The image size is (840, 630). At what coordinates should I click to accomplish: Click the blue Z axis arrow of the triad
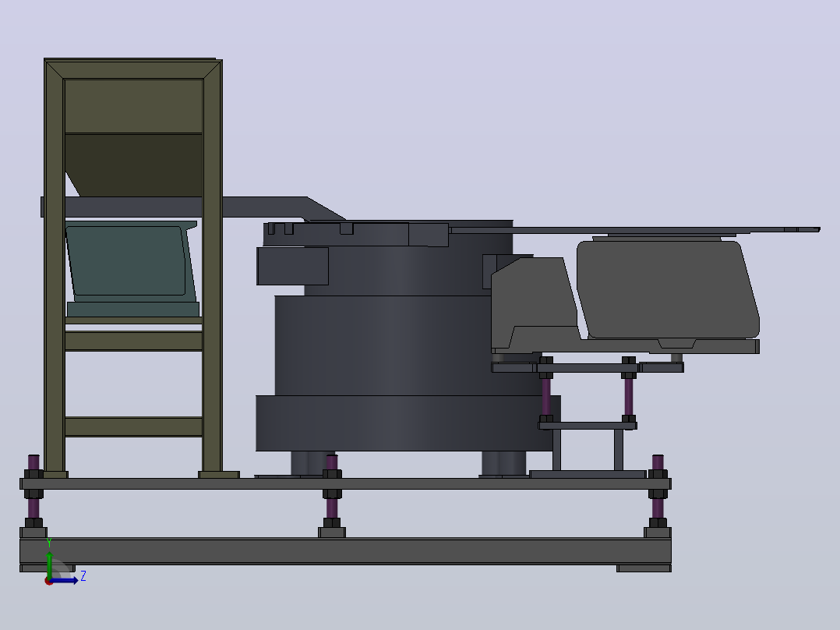(x=64, y=580)
